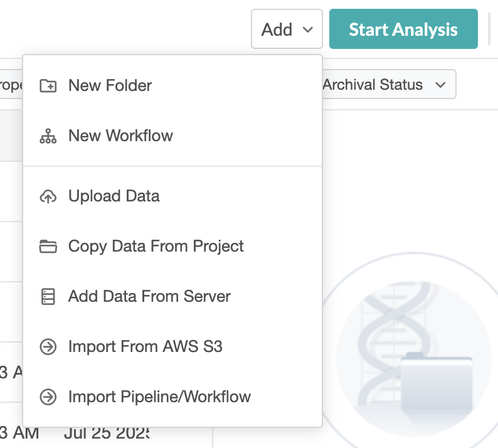
Task: Open the partially hidden filter left of Archival Status
Action: [x=11, y=85]
